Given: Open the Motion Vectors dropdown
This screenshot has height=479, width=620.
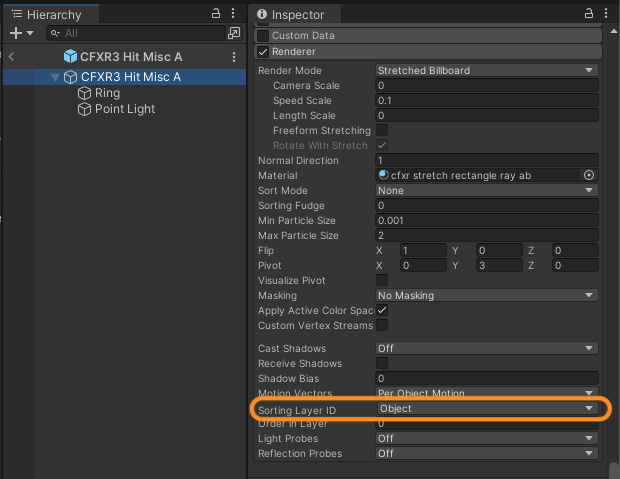Looking at the screenshot, I should [x=486, y=393].
